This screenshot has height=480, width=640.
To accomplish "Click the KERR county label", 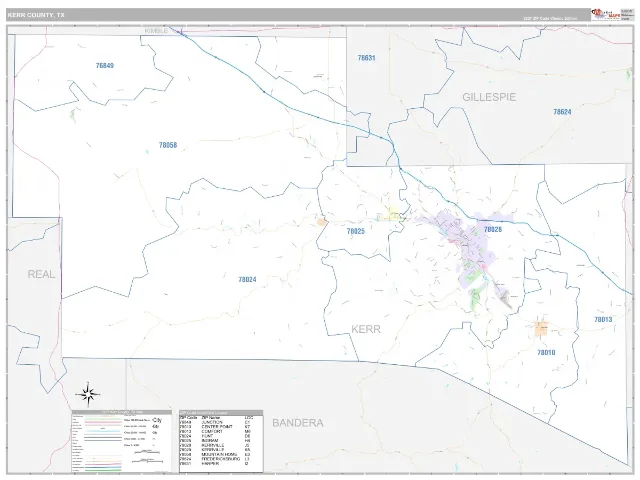I will 366,329.
